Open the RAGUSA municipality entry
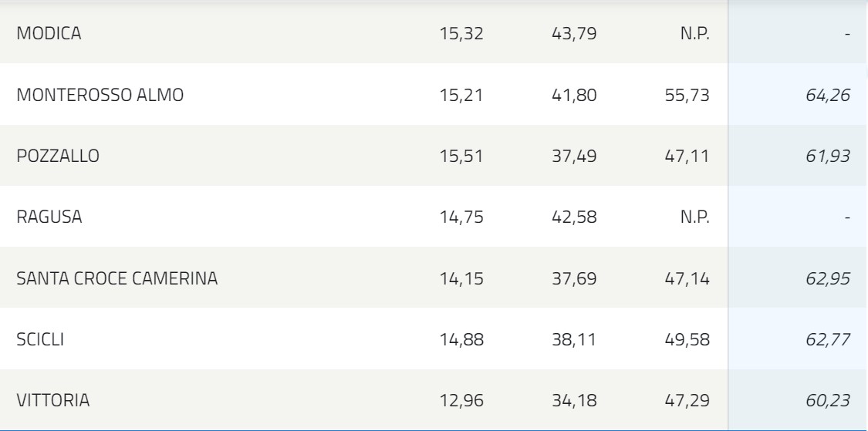This screenshot has height=431, width=868. [49, 217]
